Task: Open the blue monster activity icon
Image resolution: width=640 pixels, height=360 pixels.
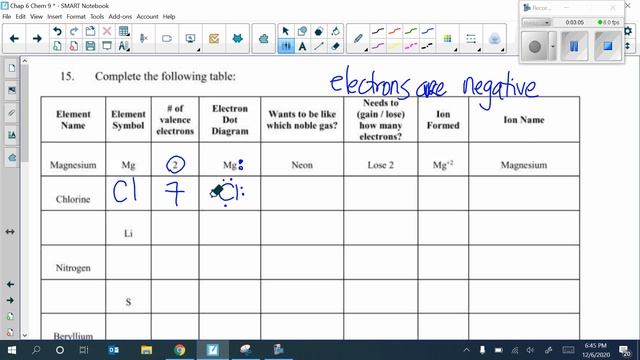Action: (x=238, y=38)
